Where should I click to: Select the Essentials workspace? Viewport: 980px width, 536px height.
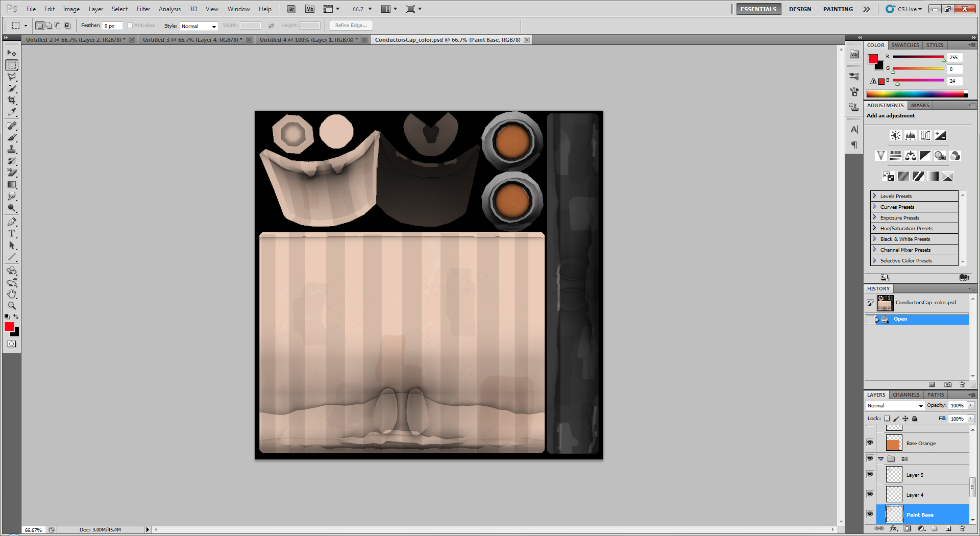758,9
